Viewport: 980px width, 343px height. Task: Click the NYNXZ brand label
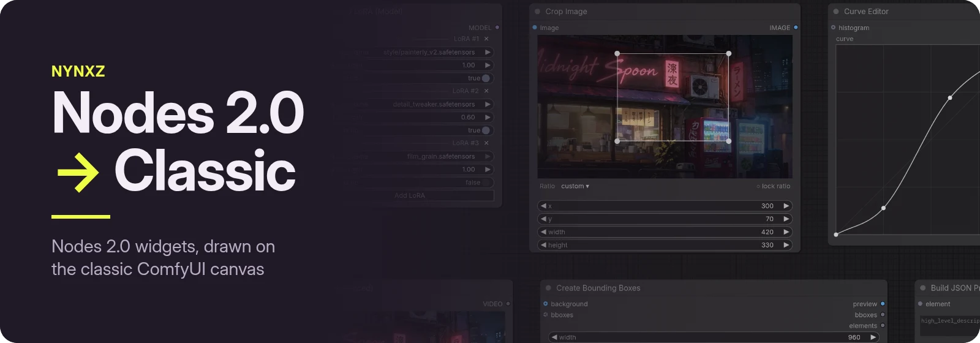pyautogui.click(x=78, y=71)
